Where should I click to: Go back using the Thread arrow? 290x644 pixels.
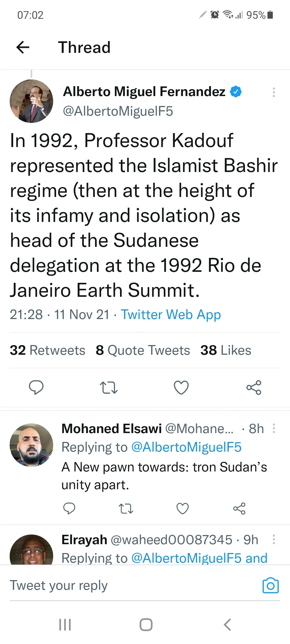[x=23, y=47]
